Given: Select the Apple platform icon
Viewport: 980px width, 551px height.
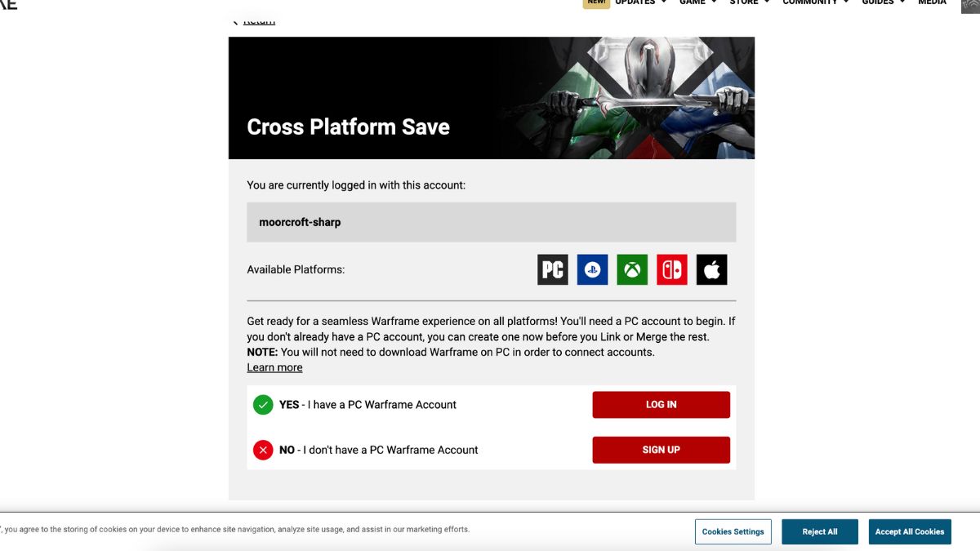Looking at the screenshot, I should pos(712,269).
